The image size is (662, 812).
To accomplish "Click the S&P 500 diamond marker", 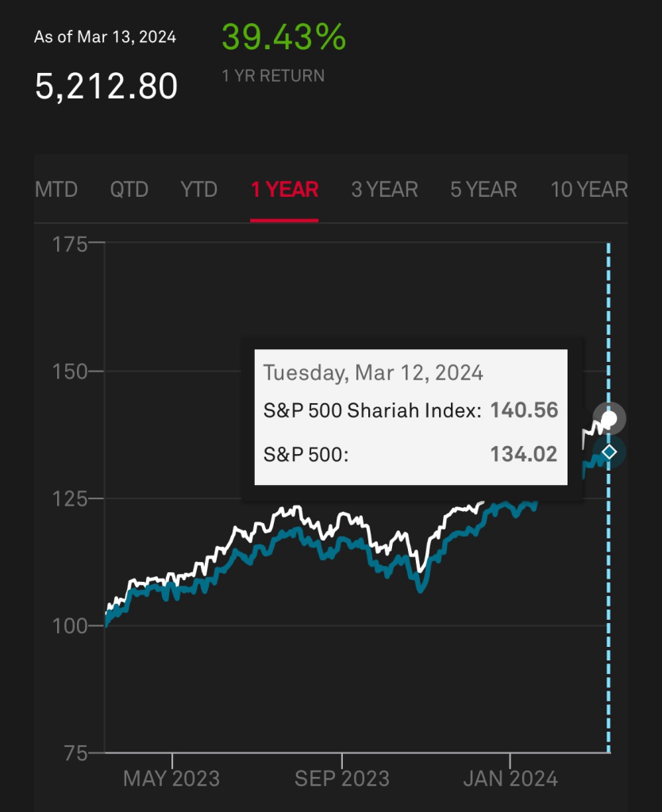I will pos(609,452).
